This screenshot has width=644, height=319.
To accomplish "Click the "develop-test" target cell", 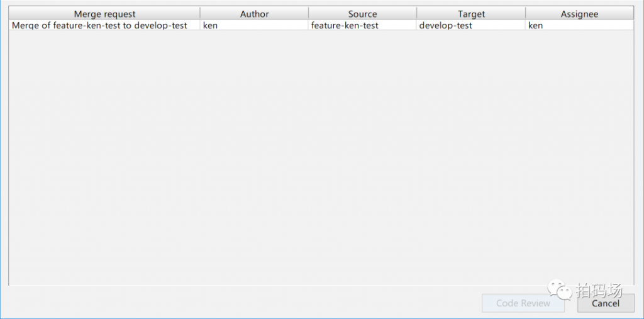I will click(471, 25).
